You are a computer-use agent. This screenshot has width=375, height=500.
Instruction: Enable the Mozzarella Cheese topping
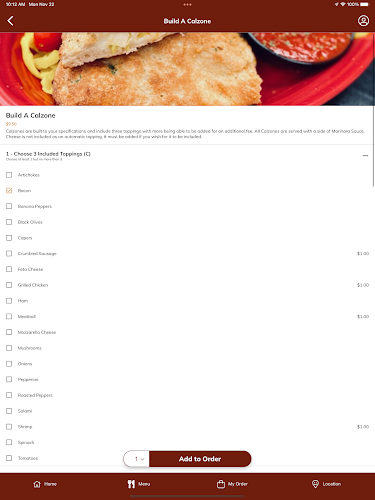[x=9, y=332]
